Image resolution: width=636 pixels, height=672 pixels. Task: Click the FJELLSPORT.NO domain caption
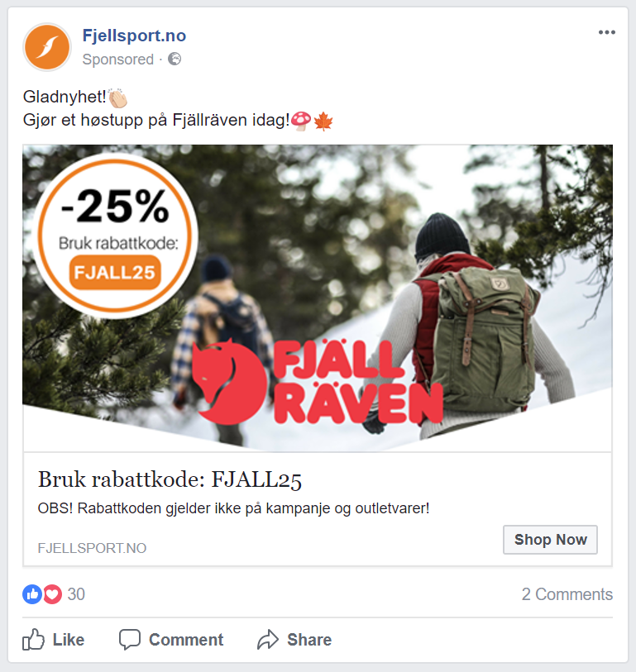[x=92, y=548]
